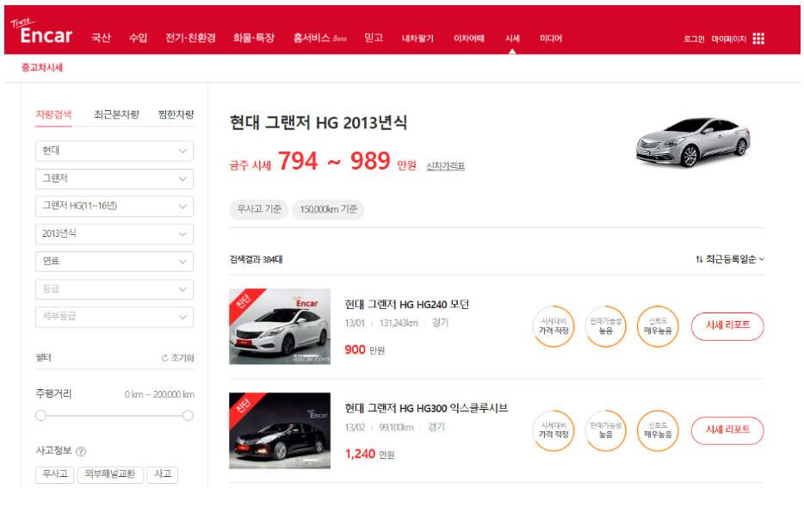
Task: Toggle the 외부패널교환 accident filter
Action: coord(110,474)
